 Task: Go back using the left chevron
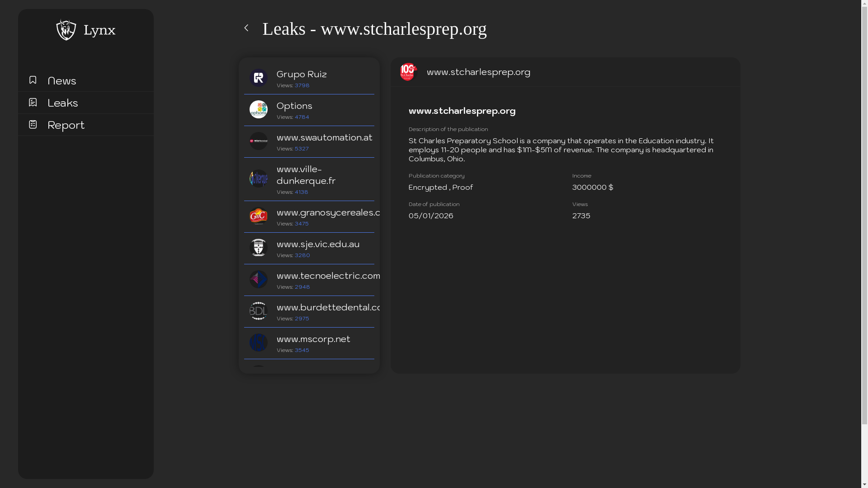[x=246, y=28]
